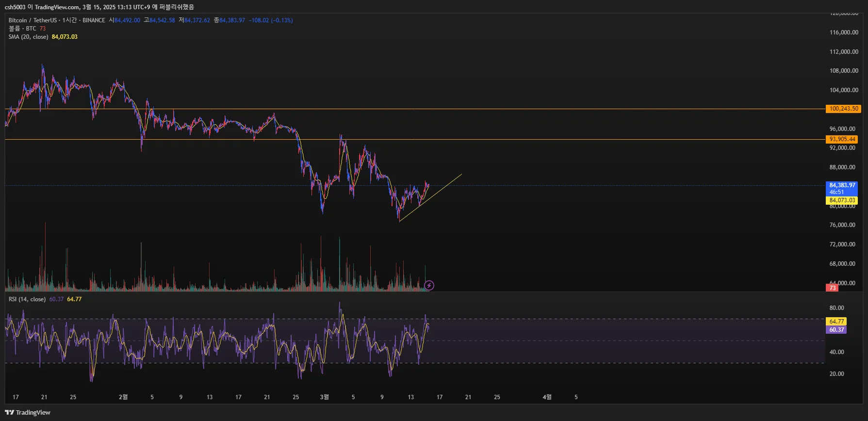
Task: Select the yellow ascending trend line
Action: coord(430,198)
